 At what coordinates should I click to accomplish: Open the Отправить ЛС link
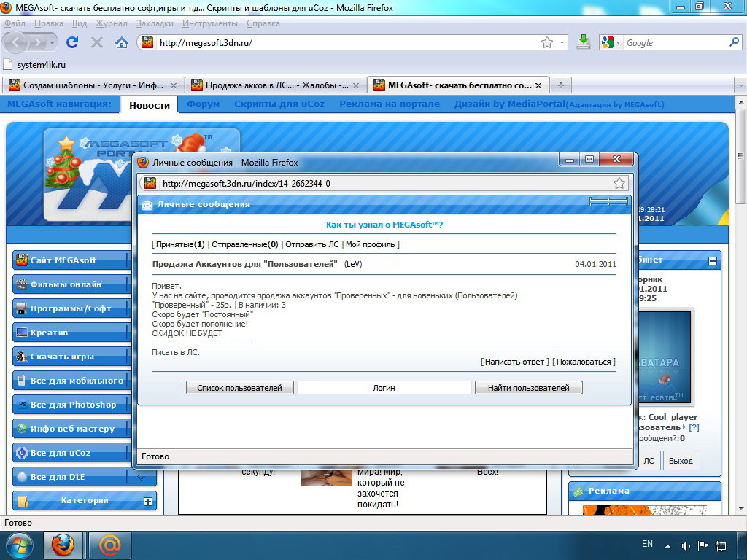click(x=312, y=244)
